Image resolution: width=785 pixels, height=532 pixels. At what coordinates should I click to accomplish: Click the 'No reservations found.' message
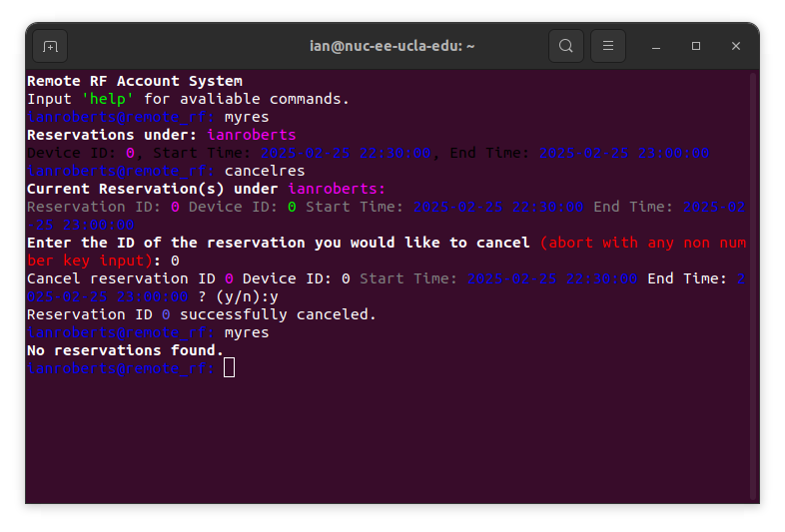point(126,350)
